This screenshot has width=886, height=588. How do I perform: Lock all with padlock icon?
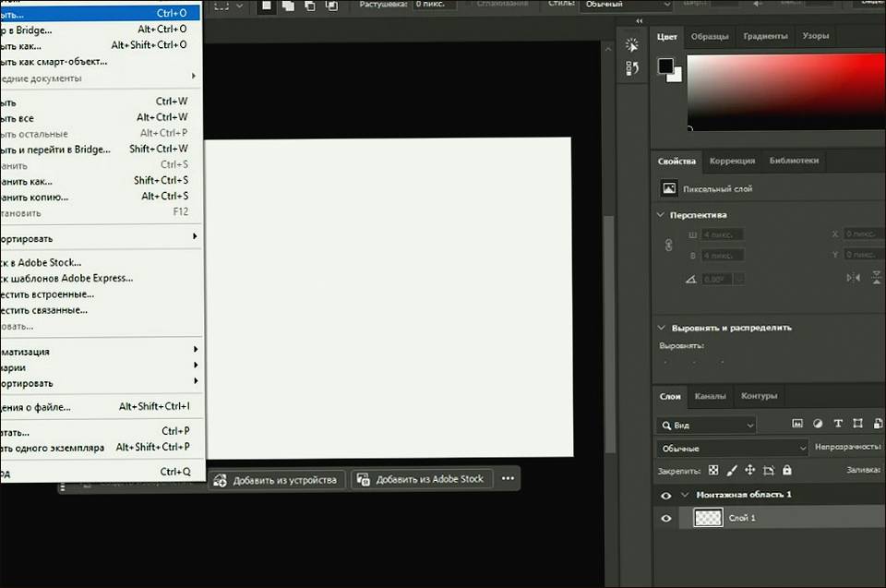pyautogui.click(x=787, y=470)
